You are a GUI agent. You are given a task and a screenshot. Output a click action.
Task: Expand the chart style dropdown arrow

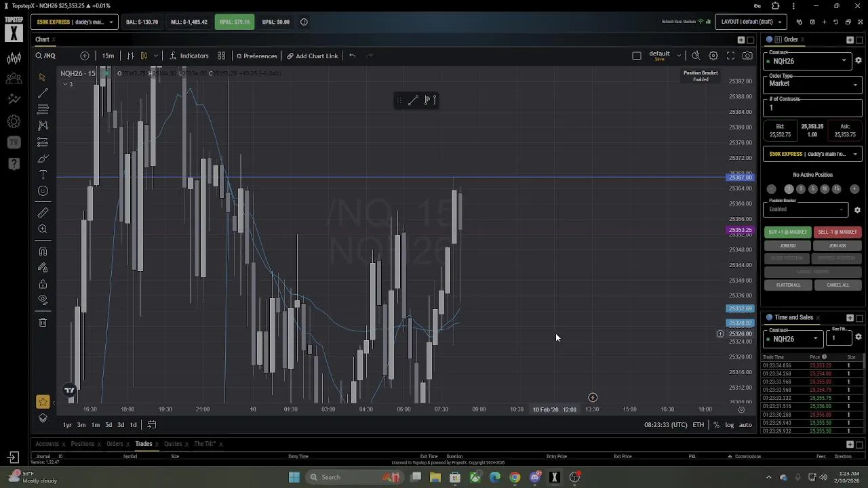click(x=156, y=56)
